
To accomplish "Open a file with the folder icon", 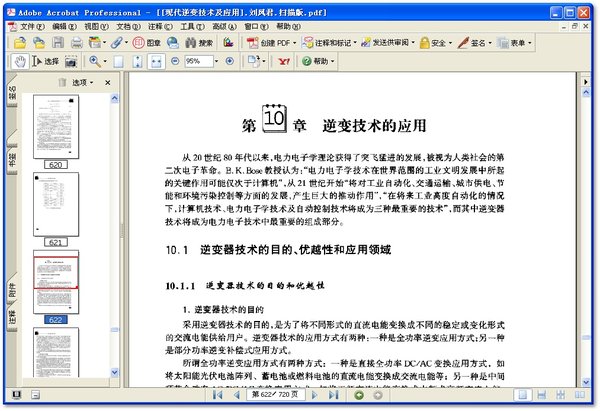I will tap(20, 42).
